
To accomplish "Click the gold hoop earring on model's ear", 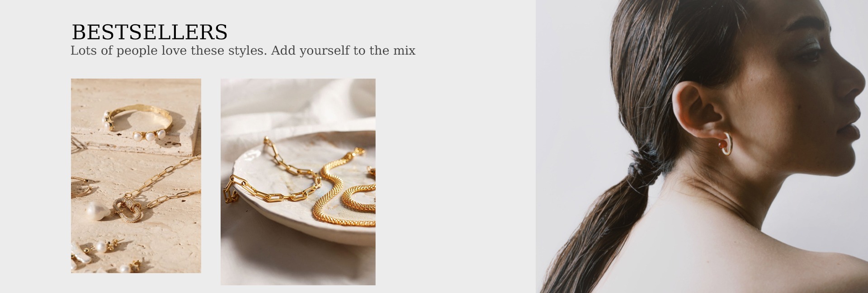I will pyautogui.click(x=724, y=144).
